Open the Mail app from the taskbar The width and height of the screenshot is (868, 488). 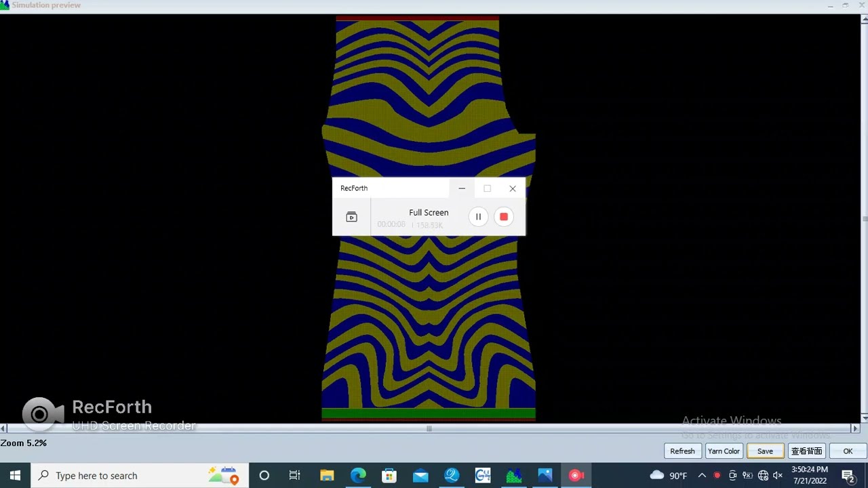coord(420,476)
